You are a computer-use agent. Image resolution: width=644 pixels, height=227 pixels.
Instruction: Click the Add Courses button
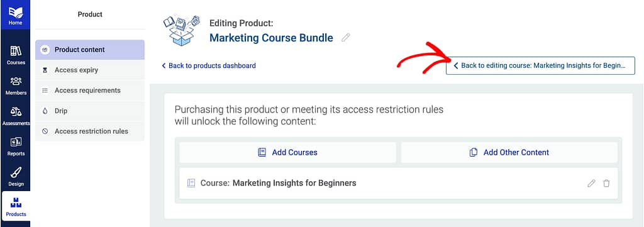point(288,152)
